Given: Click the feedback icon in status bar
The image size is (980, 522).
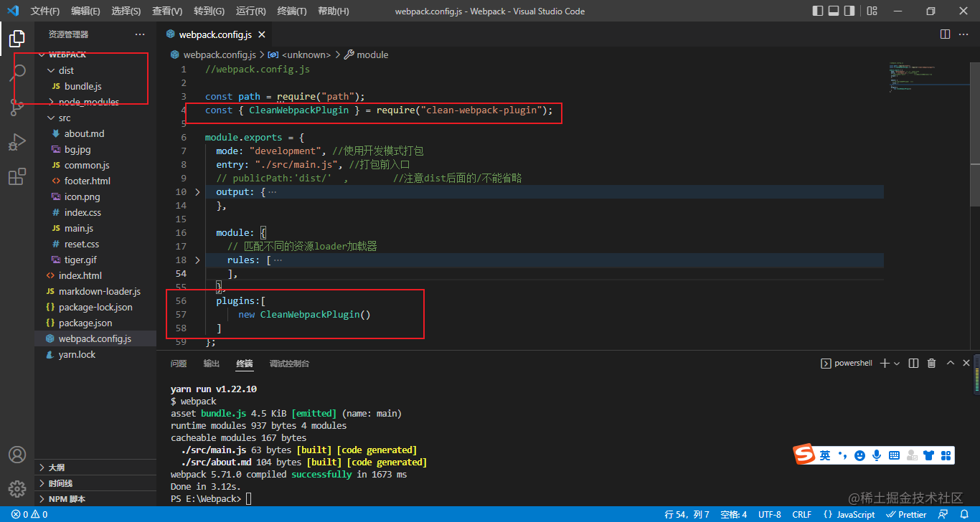Looking at the screenshot, I should click(x=943, y=514).
